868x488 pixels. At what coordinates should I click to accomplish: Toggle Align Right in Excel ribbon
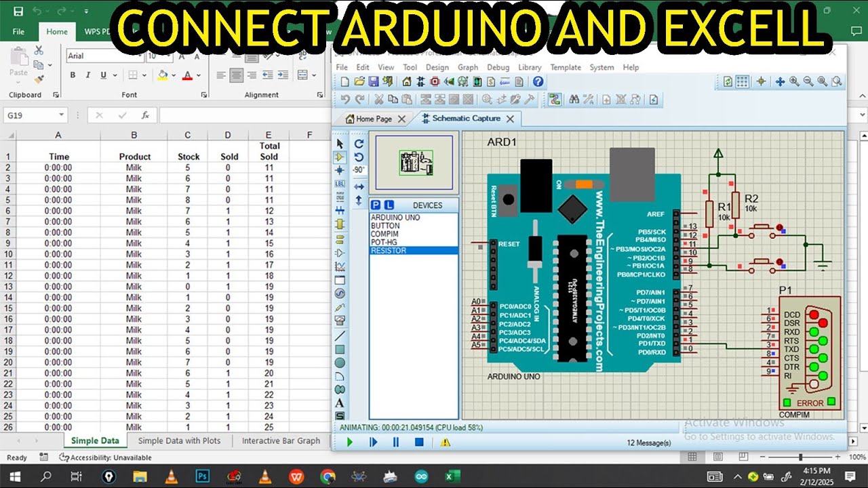click(x=252, y=75)
